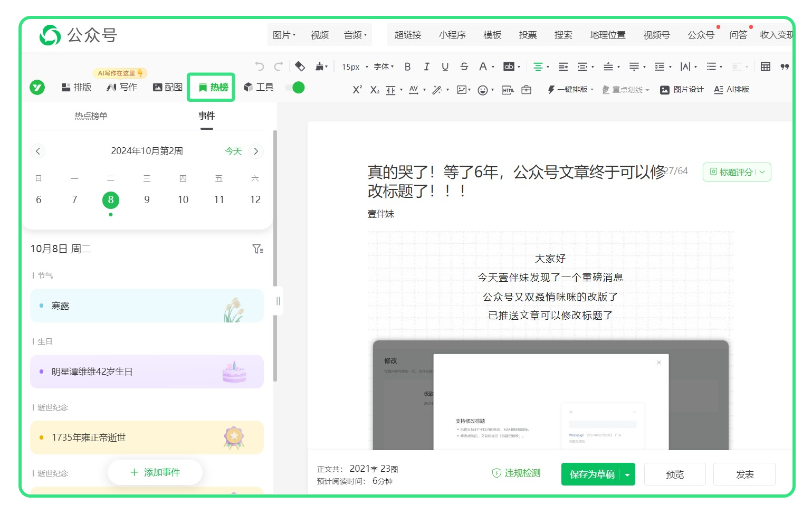Click the 添加事件 add event button
This screenshot has width=812, height=514.
pyautogui.click(x=155, y=472)
